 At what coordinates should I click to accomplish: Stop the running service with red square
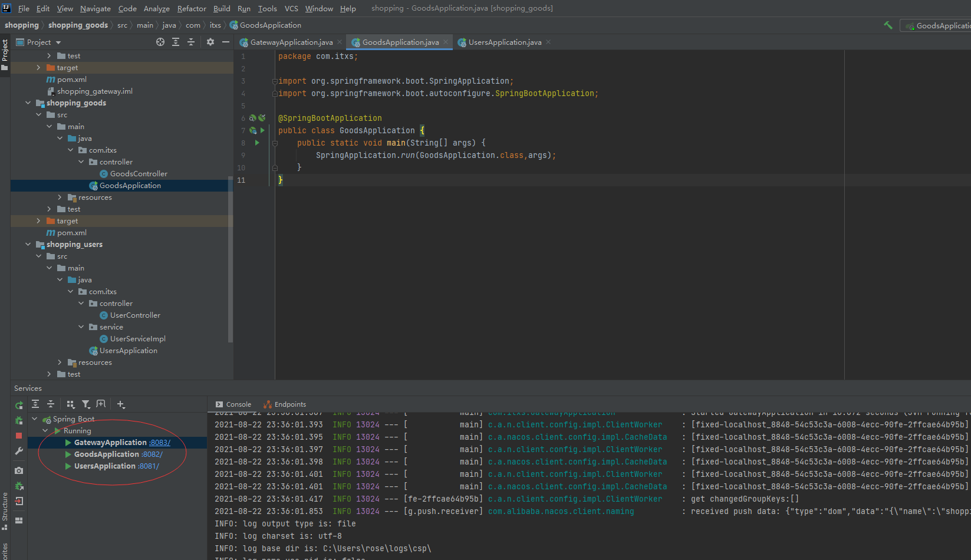[x=19, y=436]
